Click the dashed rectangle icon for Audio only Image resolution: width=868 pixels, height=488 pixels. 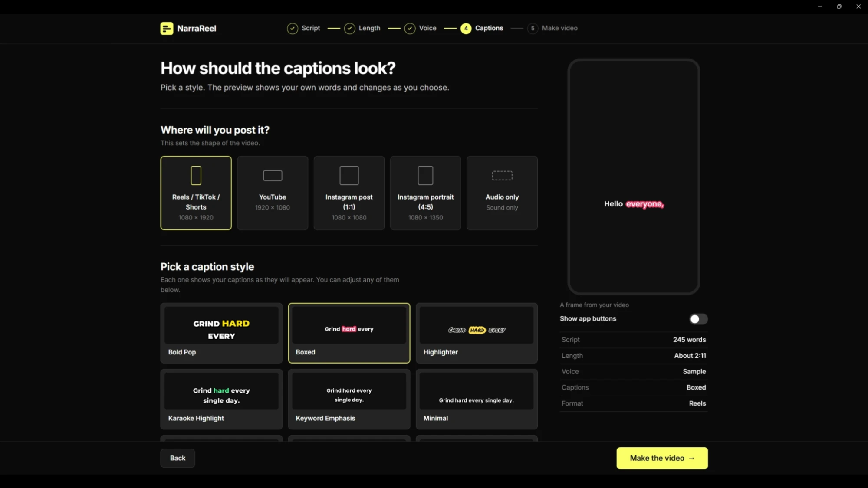click(502, 176)
